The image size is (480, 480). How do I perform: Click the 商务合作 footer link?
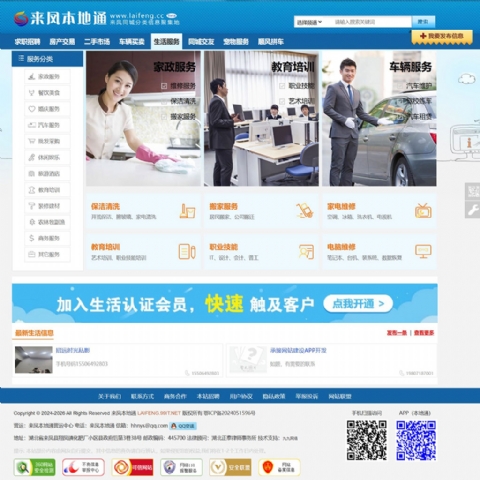point(175,396)
